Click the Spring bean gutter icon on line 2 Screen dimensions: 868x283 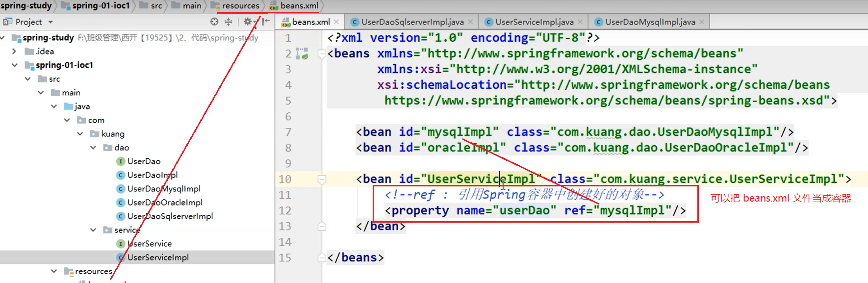tap(302, 53)
